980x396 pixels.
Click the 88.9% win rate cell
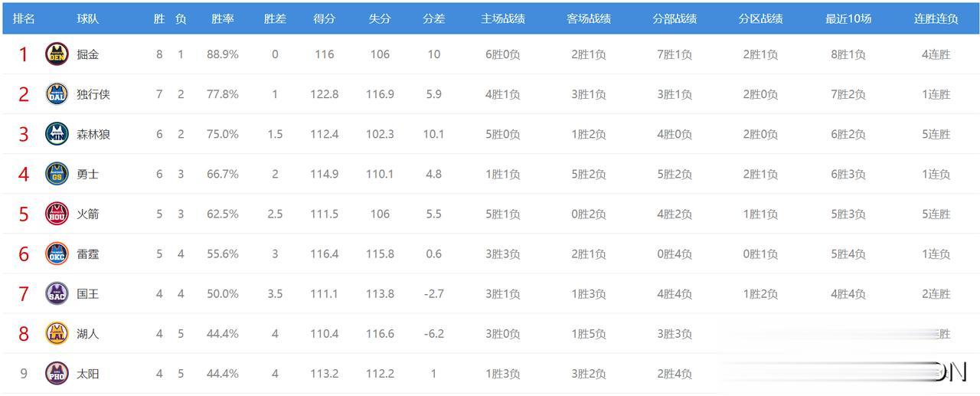click(223, 54)
